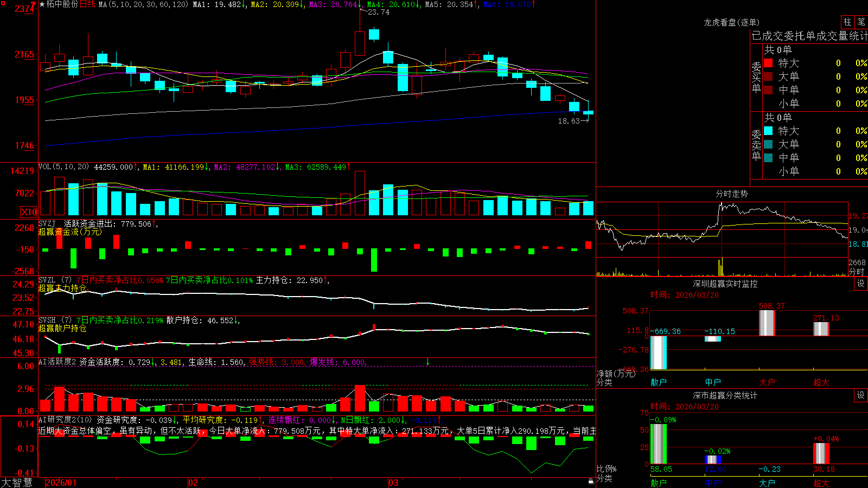868x488 pixels.
Task: Click the 超赢散户持仓 label
Action: click(x=62, y=328)
